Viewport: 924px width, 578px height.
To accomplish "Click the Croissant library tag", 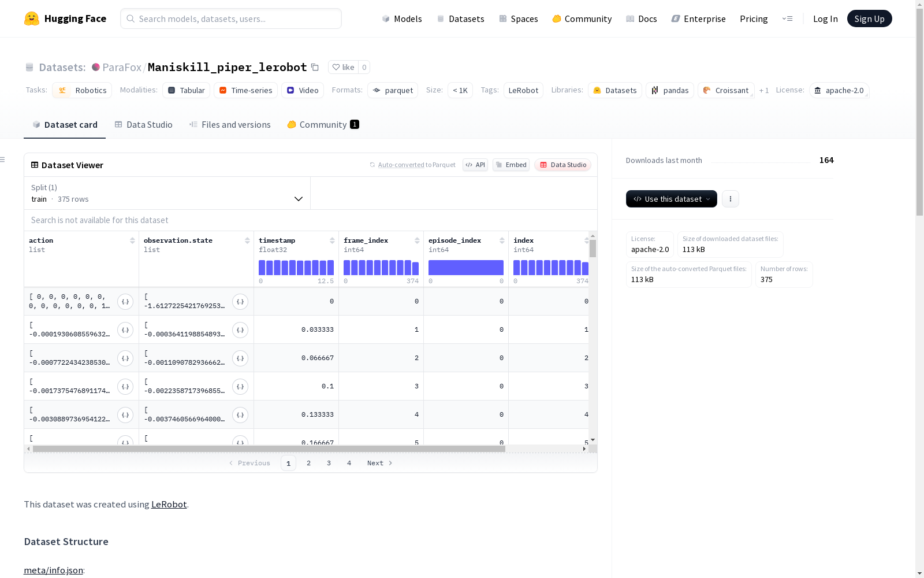I will click(726, 90).
